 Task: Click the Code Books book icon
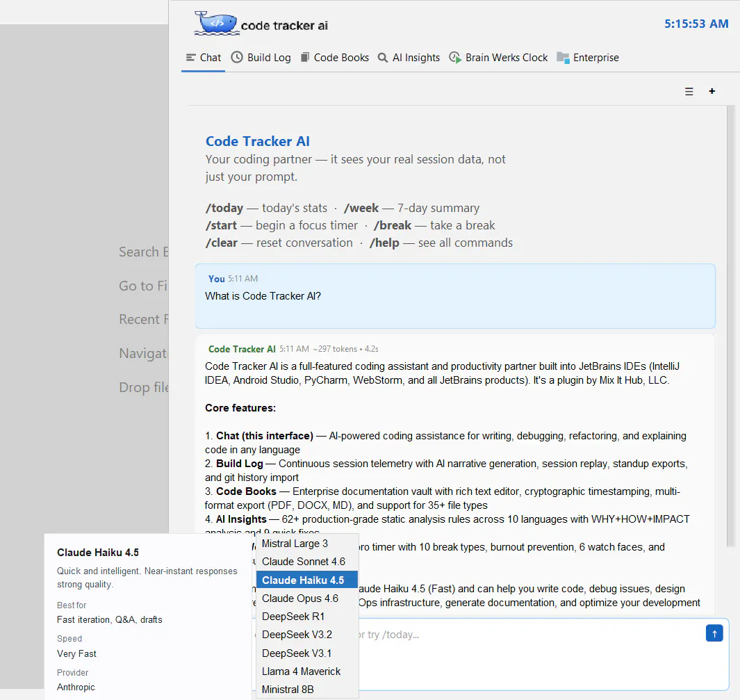point(305,57)
